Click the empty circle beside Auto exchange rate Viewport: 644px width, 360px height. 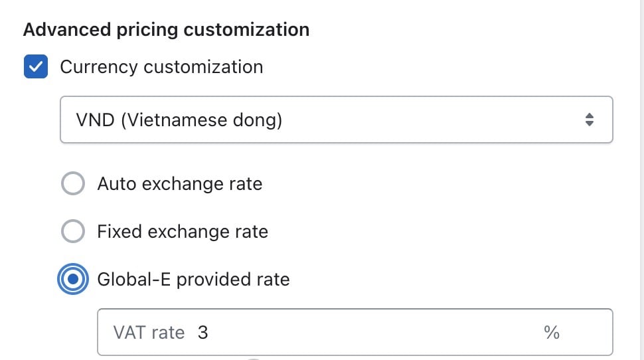73,183
